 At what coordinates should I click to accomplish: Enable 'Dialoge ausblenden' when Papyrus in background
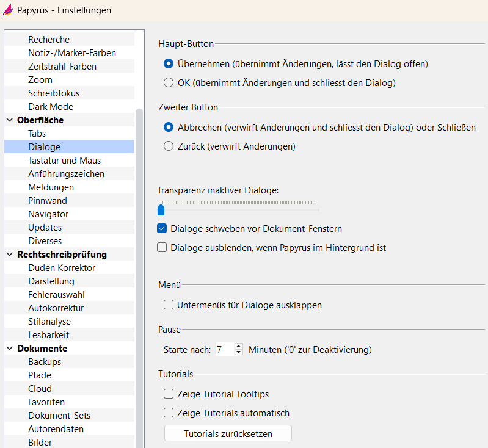[162, 248]
